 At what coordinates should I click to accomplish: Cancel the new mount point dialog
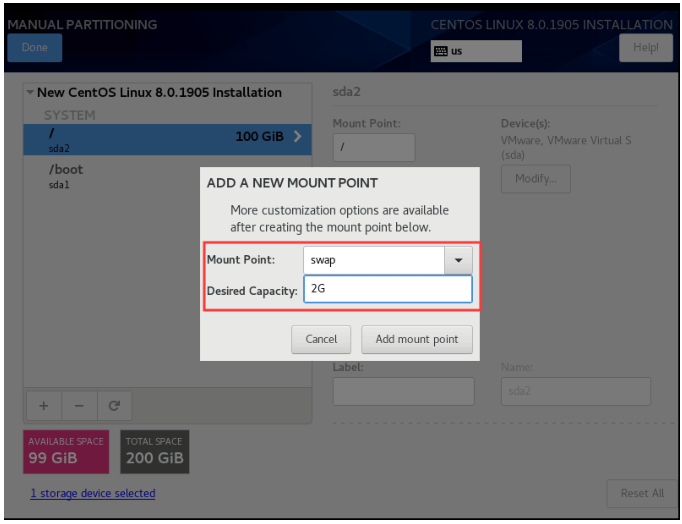(x=321, y=339)
